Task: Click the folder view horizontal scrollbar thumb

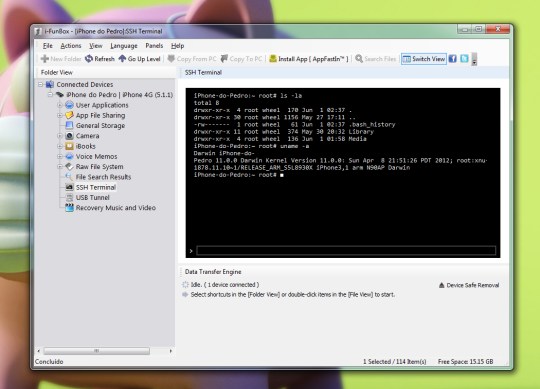Action: click(96, 351)
